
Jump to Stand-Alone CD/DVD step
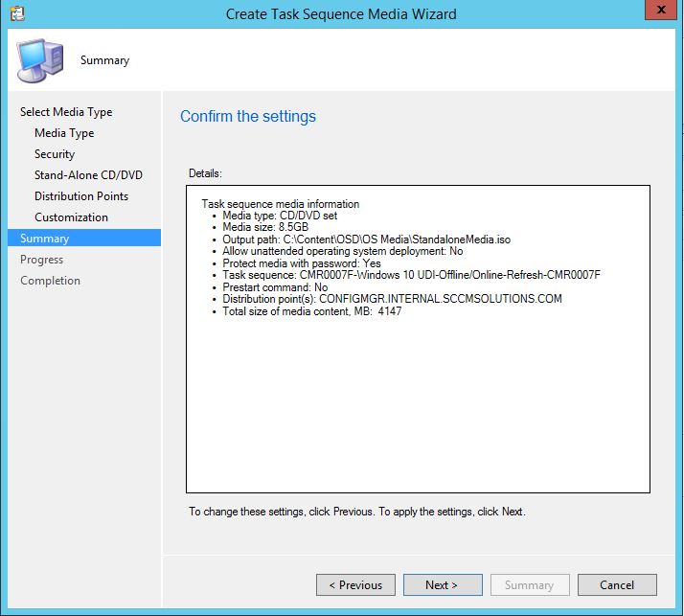pos(88,175)
